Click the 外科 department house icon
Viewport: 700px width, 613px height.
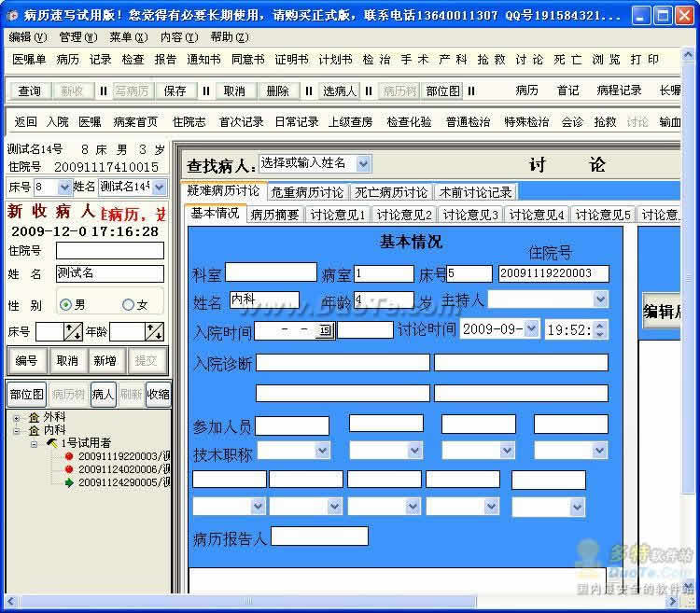coord(34,417)
